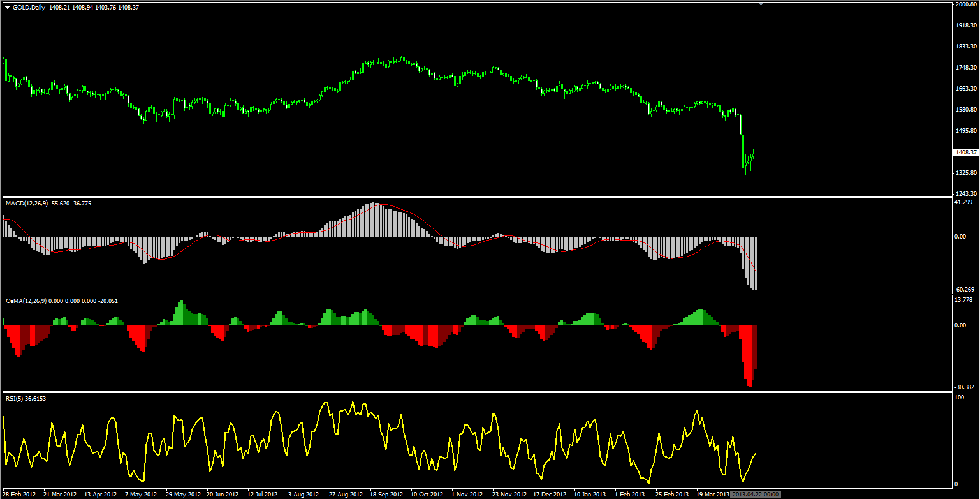Click the 18 Sep 2012 date label
Image resolution: width=980 pixels, height=499 pixels.
pos(386,494)
